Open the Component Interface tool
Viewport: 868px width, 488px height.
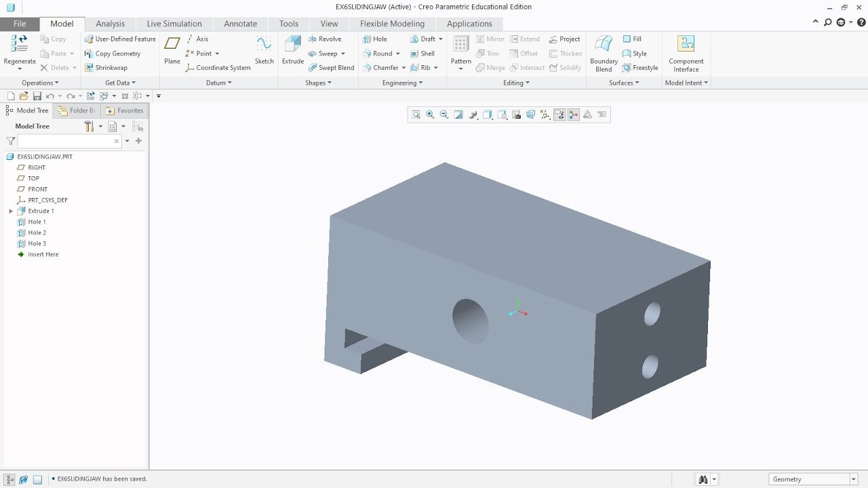686,53
